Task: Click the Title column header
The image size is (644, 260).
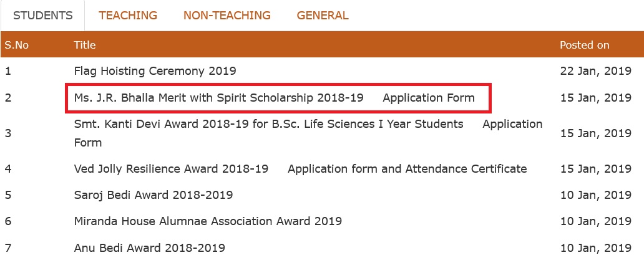Action: [x=84, y=46]
